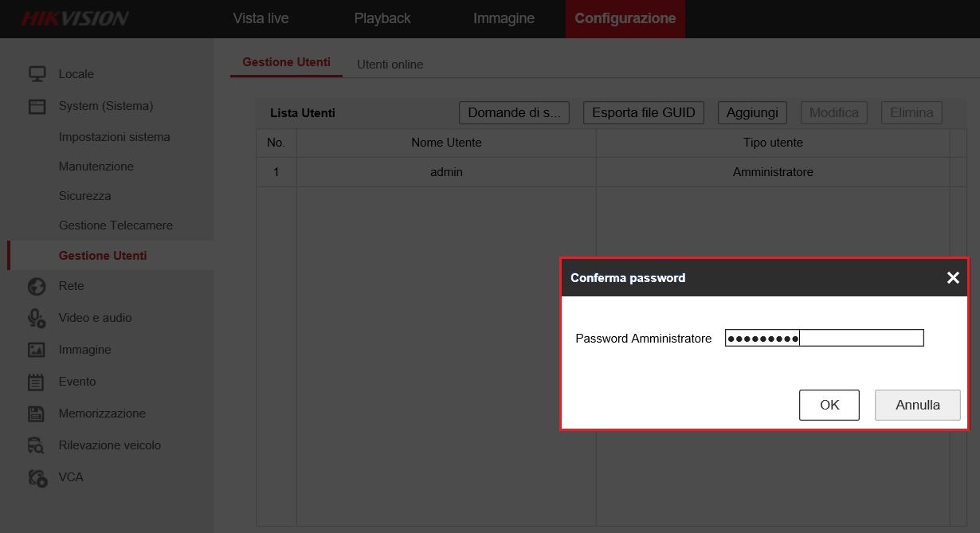Expand Rilevazione veicolo menu
980x533 pixels.
(x=110, y=445)
